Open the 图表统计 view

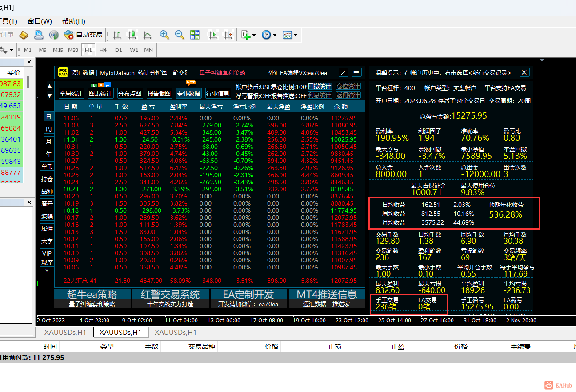coord(100,94)
